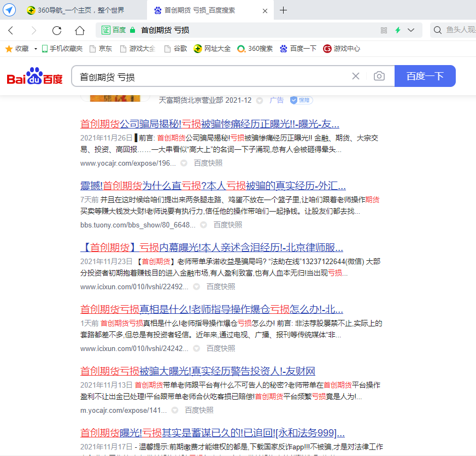The height and width of the screenshot is (456, 476).
Task: Open a new tab with plus button
Action: (283, 10)
